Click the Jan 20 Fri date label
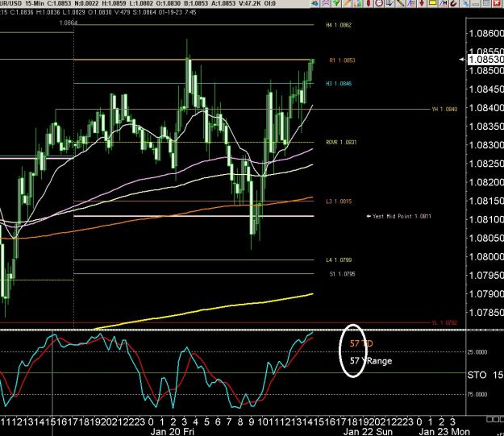This screenshot has height=436, width=504. [173, 431]
